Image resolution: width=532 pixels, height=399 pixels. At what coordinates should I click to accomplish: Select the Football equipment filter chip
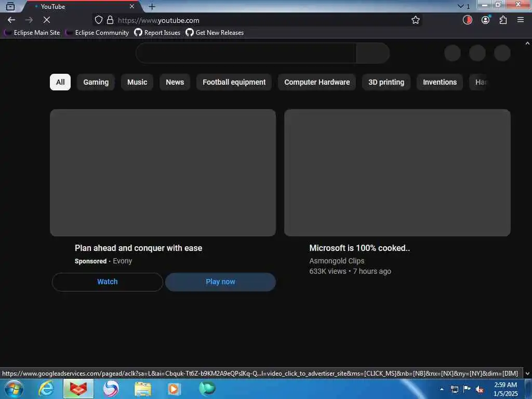coord(234,82)
